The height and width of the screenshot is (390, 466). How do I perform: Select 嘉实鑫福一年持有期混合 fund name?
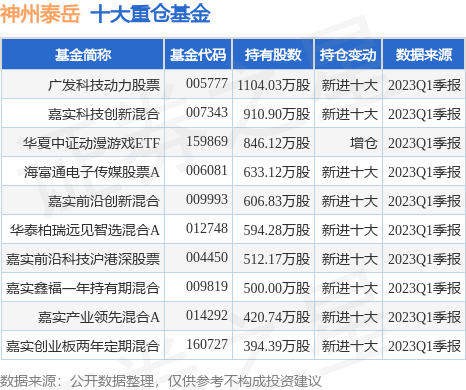coord(83,288)
